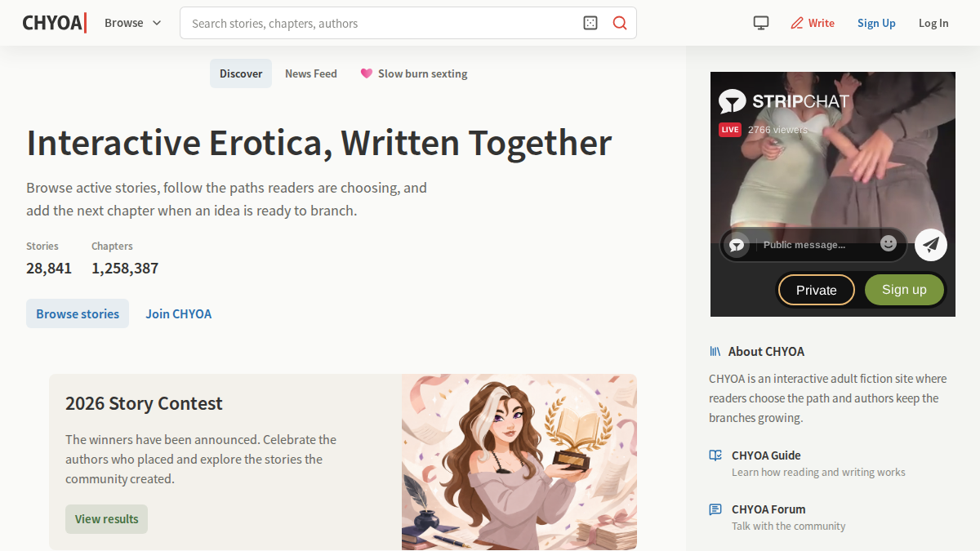Click View results contest button
This screenshot has height=551, width=980.
[x=107, y=519]
